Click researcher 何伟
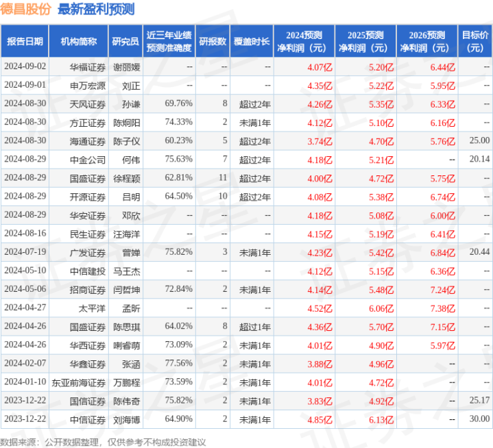The height and width of the screenshot is (448, 493). click(131, 160)
